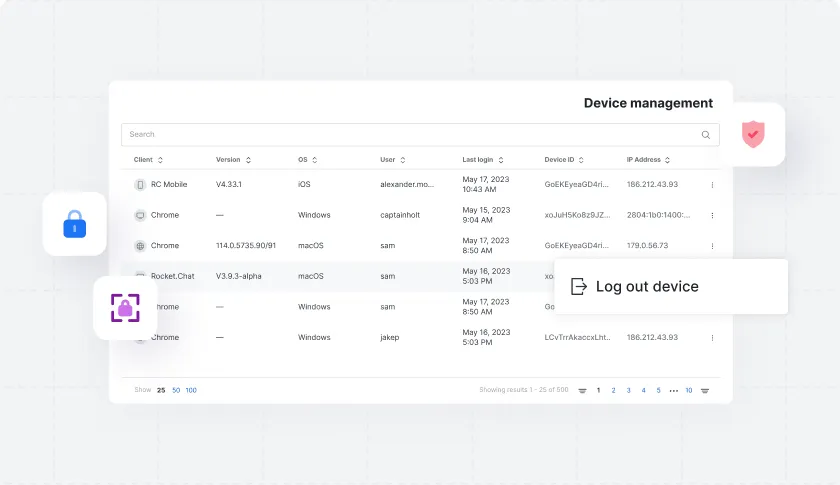Click the Device management heading
Image resolution: width=840 pixels, height=485 pixels.
click(x=648, y=103)
